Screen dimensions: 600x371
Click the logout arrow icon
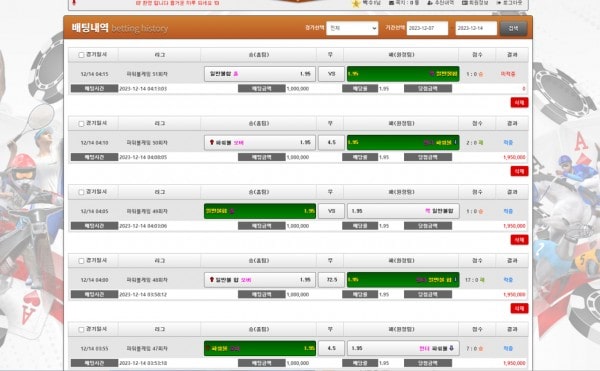499,3
